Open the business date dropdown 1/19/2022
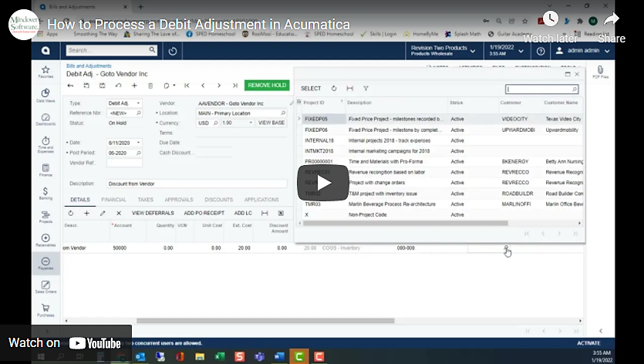The height and width of the screenshot is (364, 644). point(507,51)
